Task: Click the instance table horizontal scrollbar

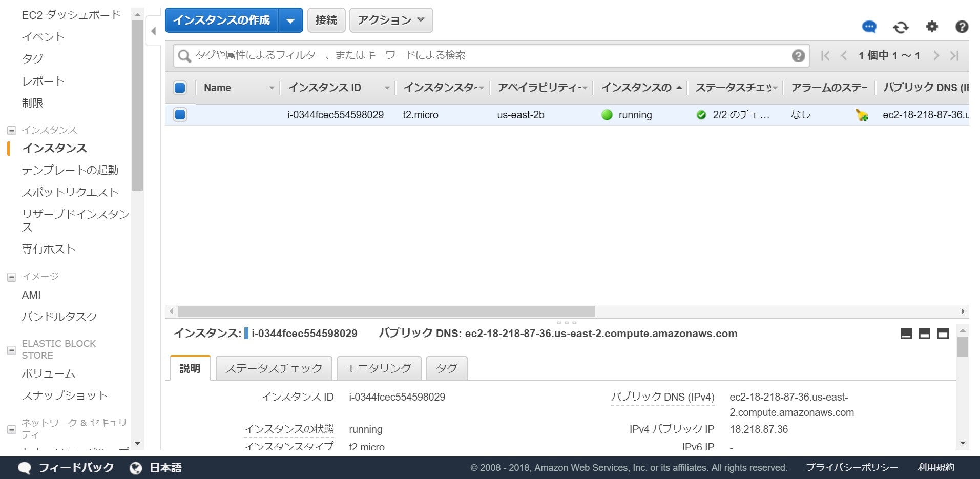Action: pyautogui.click(x=386, y=311)
